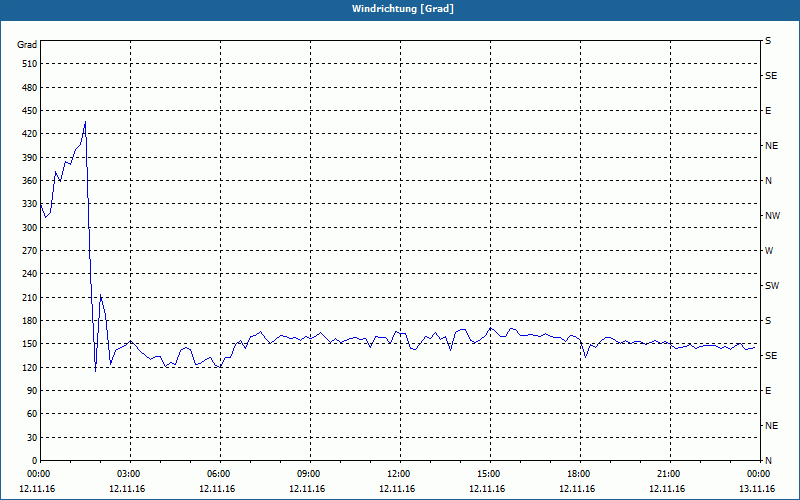Click the 90 degree axis label
The image size is (800, 500).
(32, 391)
